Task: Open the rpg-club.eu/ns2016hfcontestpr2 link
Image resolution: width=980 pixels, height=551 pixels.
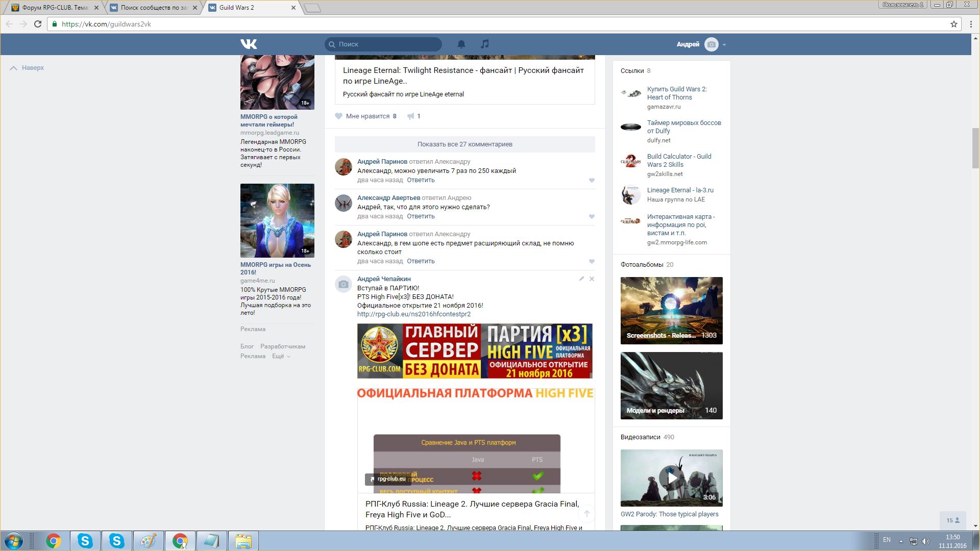Action: coord(414,314)
